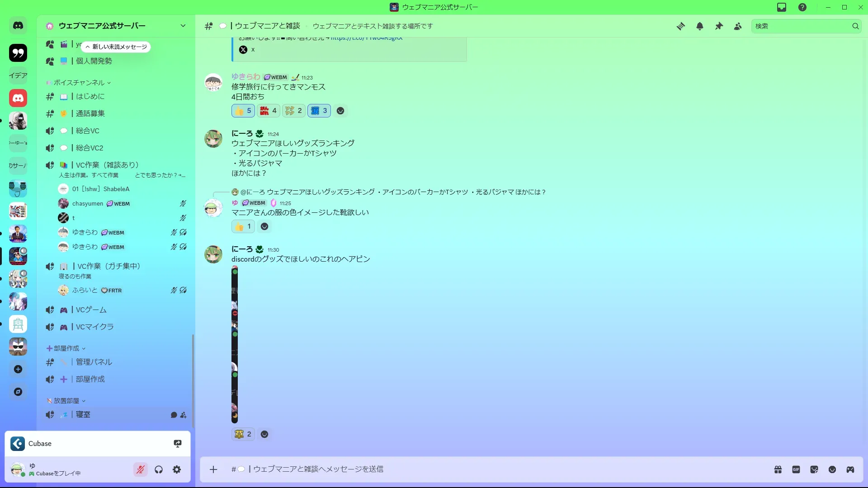This screenshot has height=488, width=868.
Task: Open the tall hairpin image attachment
Action: click(x=235, y=345)
